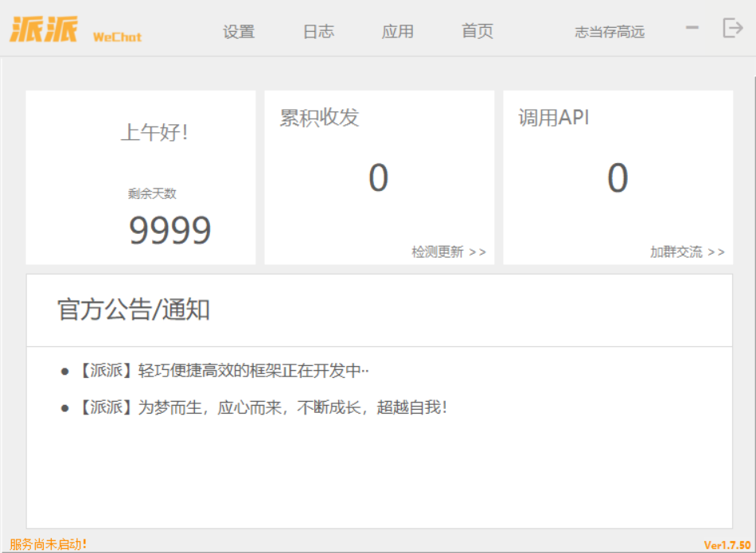Click the 官方公告/通知 heading

[x=134, y=310]
